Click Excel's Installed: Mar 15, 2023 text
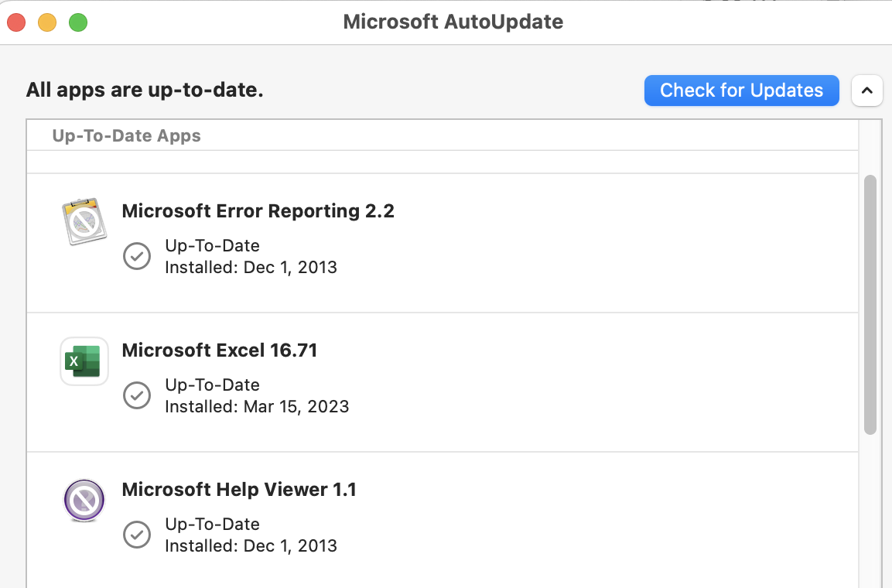 coord(257,407)
